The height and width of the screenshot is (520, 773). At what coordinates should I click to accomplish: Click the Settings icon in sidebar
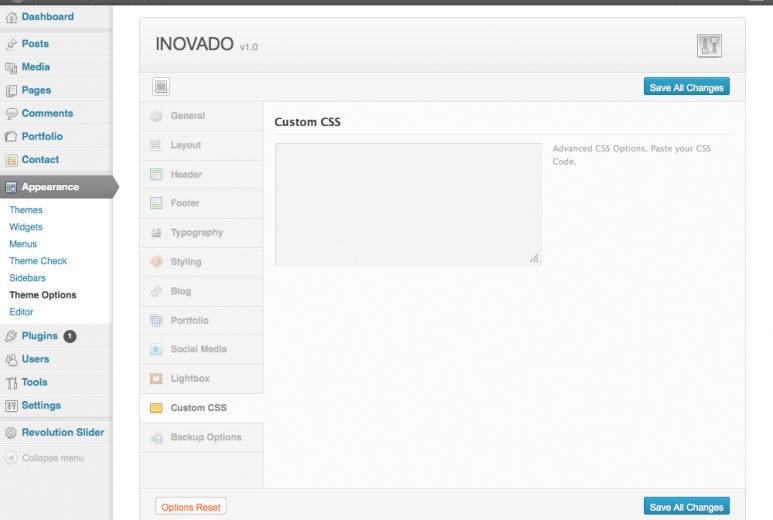pyautogui.click(x=11, y=406)
